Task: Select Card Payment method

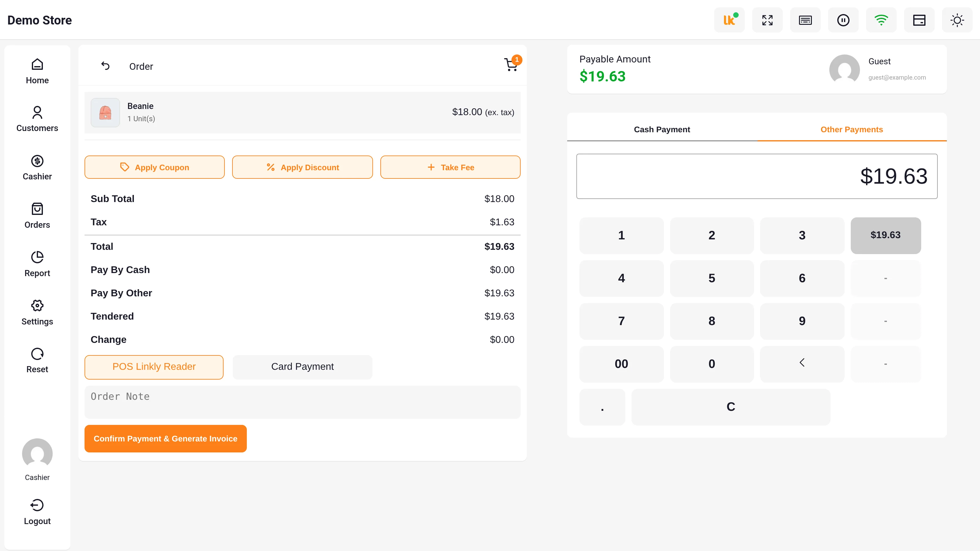Action: coord(303,367)
